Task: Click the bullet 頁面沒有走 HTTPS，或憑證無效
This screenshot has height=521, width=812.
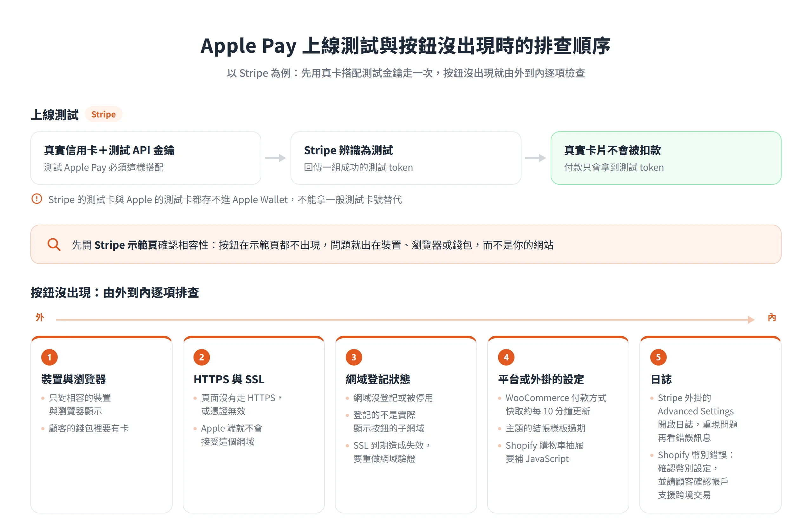Action: coord(241,404)
